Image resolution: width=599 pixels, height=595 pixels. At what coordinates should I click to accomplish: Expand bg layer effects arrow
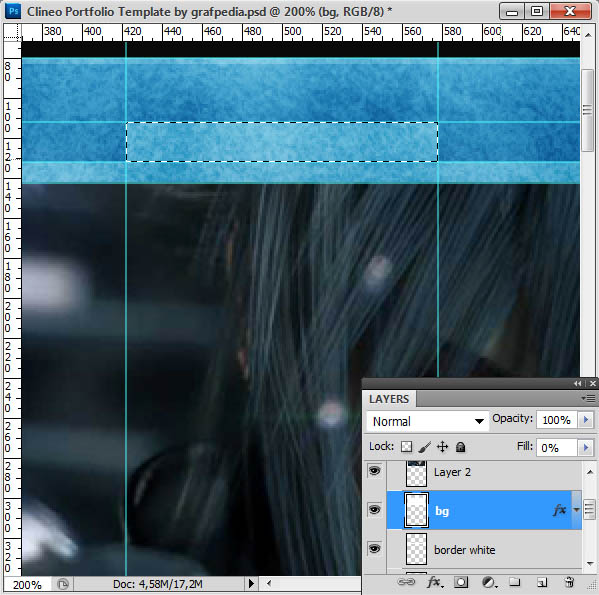[x=576, y=510]
